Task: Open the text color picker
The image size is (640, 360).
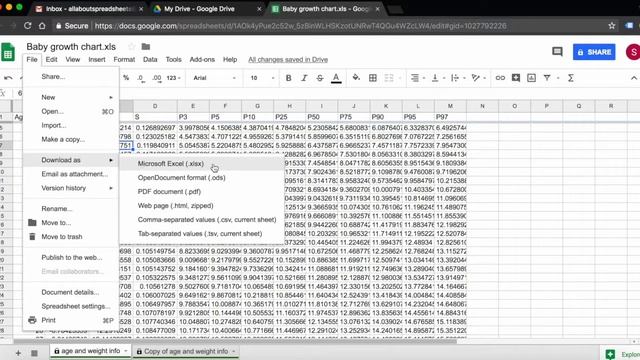Action: 336,78
